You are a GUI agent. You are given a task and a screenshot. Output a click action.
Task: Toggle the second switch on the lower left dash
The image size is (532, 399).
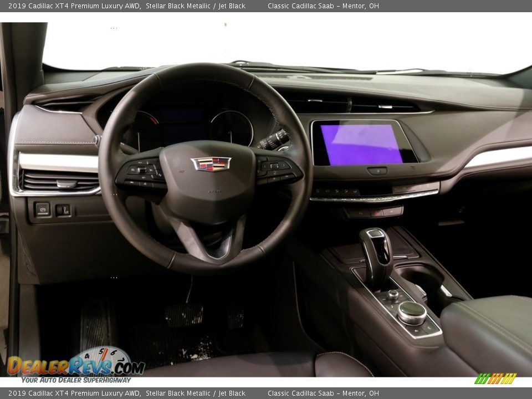point(63,210)
